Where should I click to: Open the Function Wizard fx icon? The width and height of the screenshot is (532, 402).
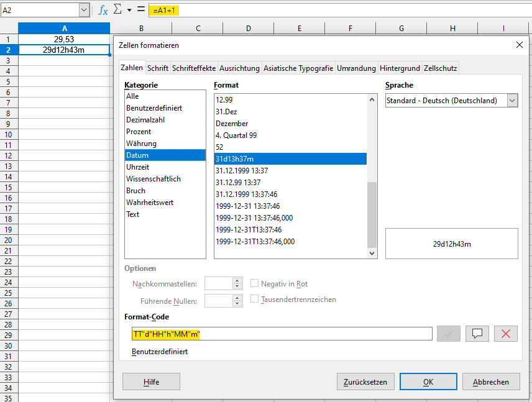(x=103, y=10)
